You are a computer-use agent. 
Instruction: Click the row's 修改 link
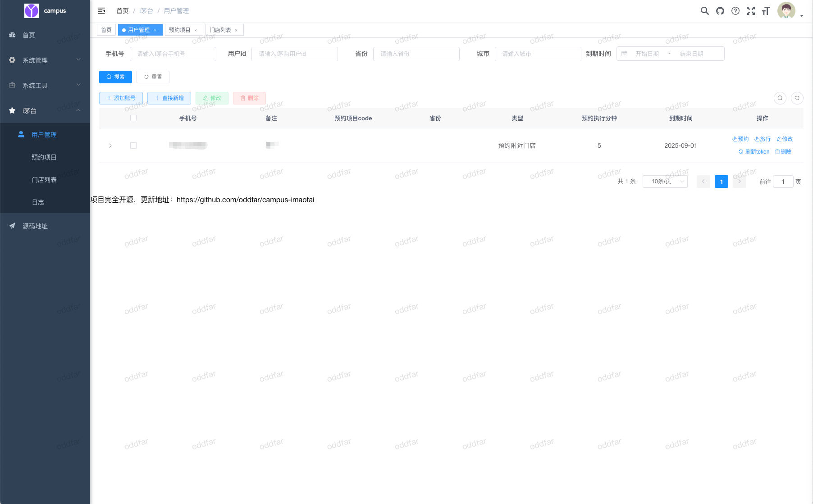pyautogui.click(x=785, y=139)
